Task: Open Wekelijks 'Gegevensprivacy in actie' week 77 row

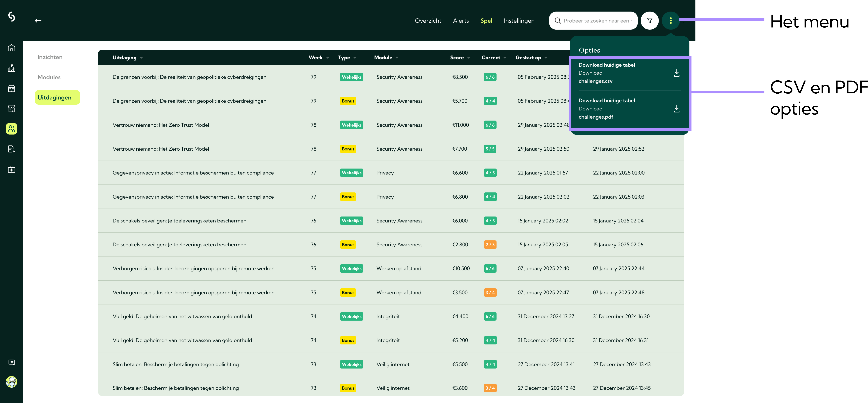Action: click(391, 173)
